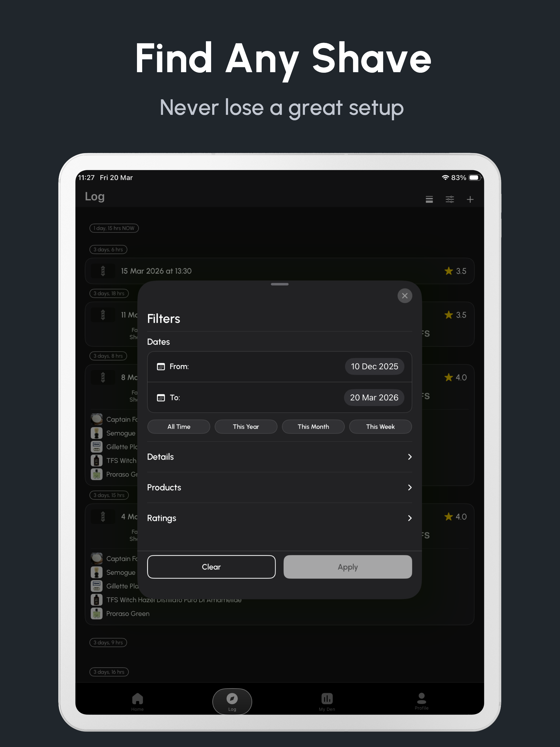The width and height of the screenshot is (560, 747).
Task: Open the filter sliders icon in header
Action: tap(450, 199)
